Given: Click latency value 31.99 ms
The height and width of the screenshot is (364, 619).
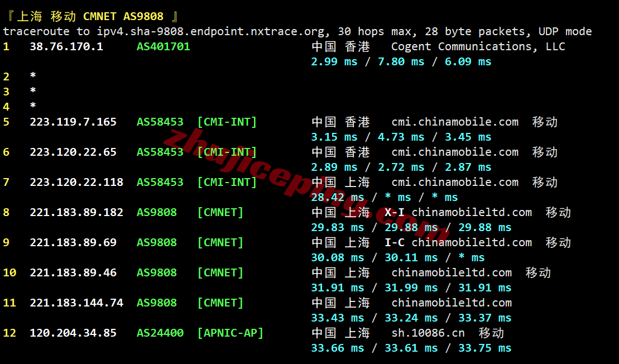Looking at the screenshot, I should point(411,288).
